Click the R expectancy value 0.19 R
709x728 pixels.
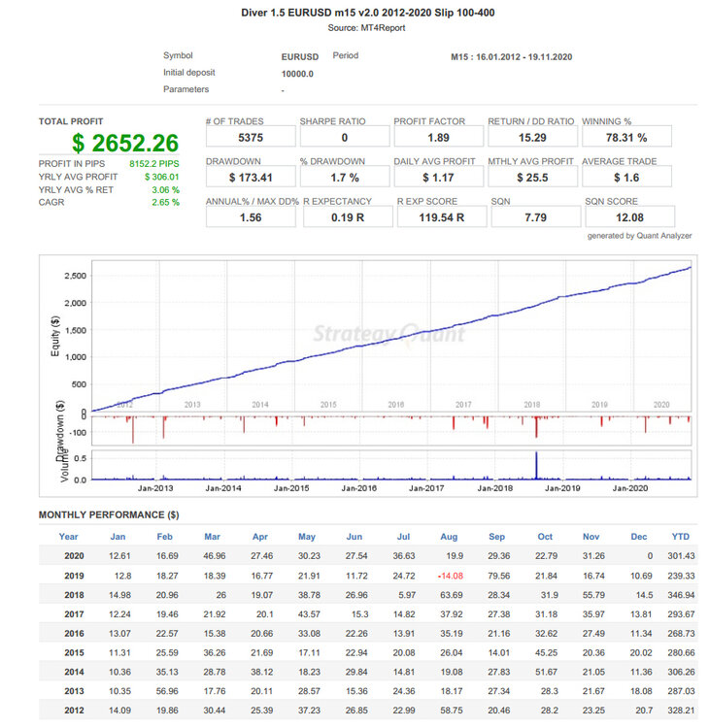(348, 217)
